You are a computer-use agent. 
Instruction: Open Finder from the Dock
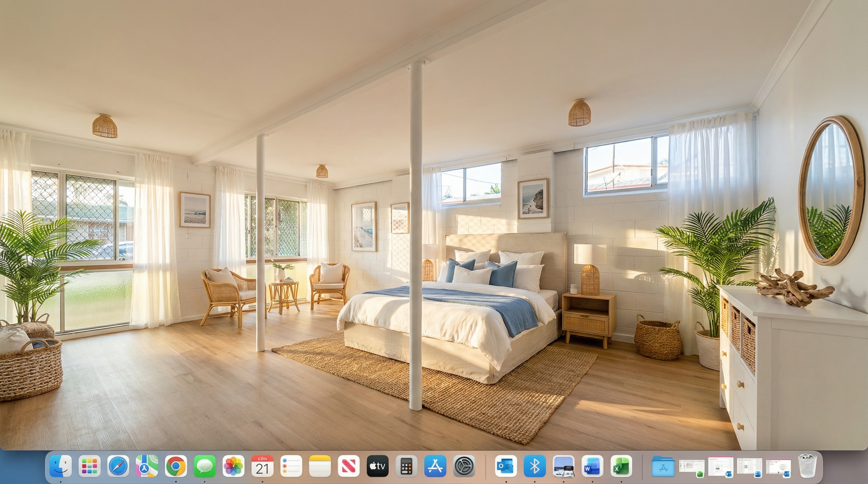(x=61, y=466)
